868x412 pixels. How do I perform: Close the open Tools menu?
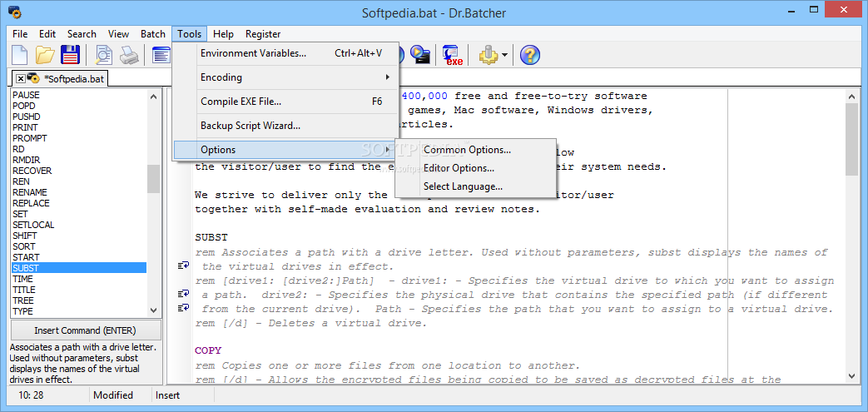189,34
